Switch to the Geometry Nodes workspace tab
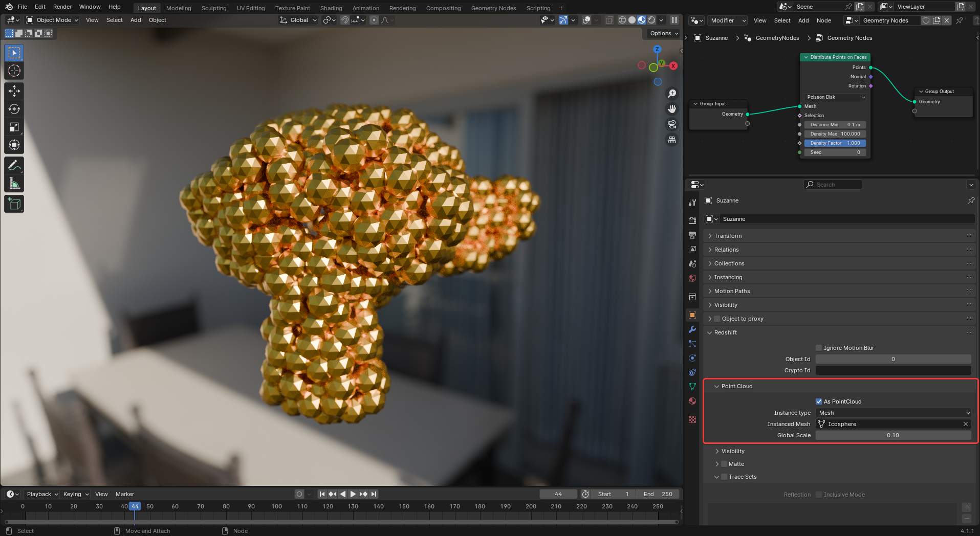The height and width of the screenshot is (536, 980). pyautogui.click(x=493, y=8)
